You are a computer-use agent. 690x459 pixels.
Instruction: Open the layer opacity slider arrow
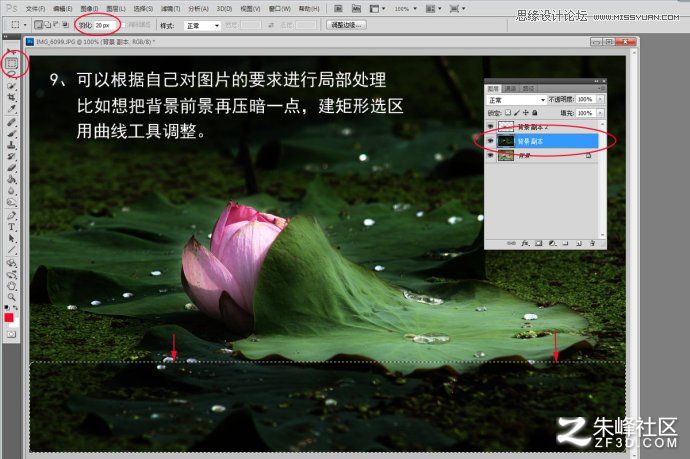point(600,99)
